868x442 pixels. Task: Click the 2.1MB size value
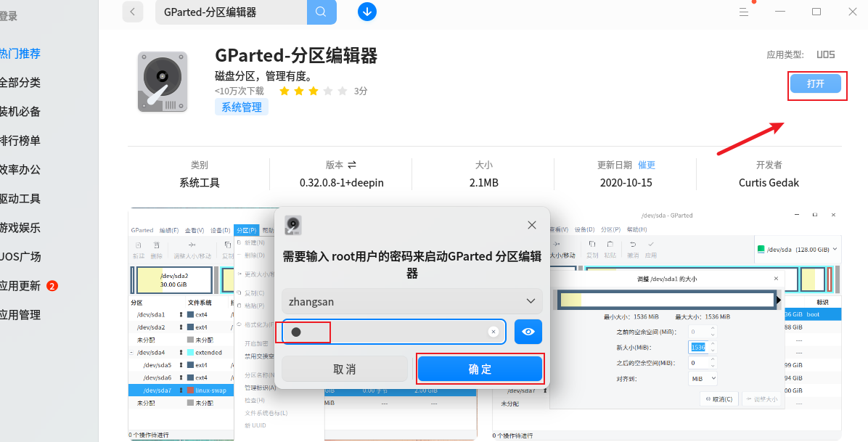pyautogui.click(x=484, y=183)
